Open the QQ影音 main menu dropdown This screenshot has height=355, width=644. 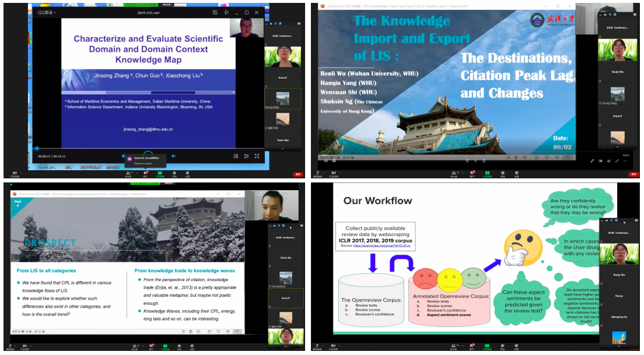[46, 12]
